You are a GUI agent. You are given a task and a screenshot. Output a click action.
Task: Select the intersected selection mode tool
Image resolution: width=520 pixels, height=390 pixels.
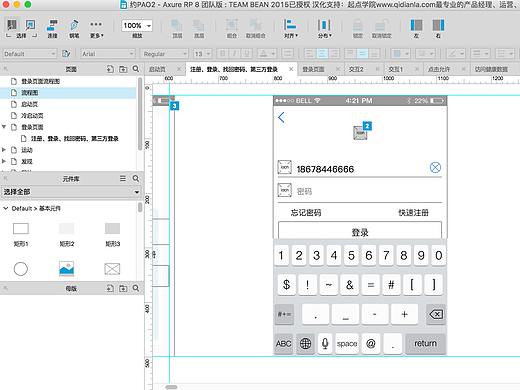(12, 25)
